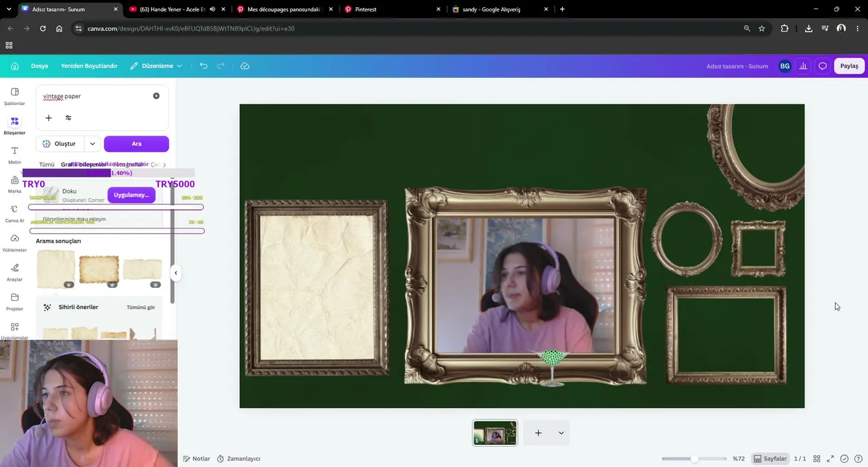Add a new page with the plus button
Viewport: 868px width, 467px height.
(x=538, y=433)
